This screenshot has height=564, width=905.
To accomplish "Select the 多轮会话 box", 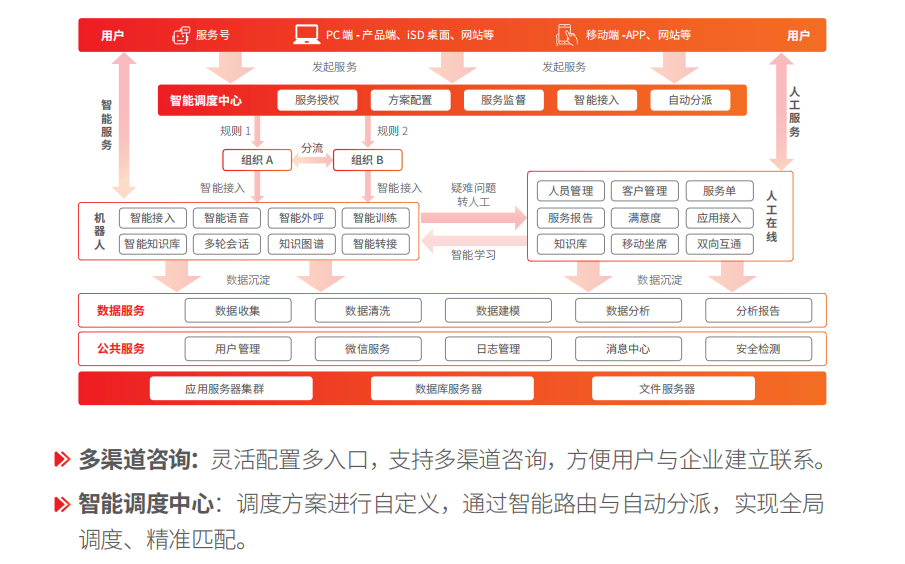I will coord(227,244).
